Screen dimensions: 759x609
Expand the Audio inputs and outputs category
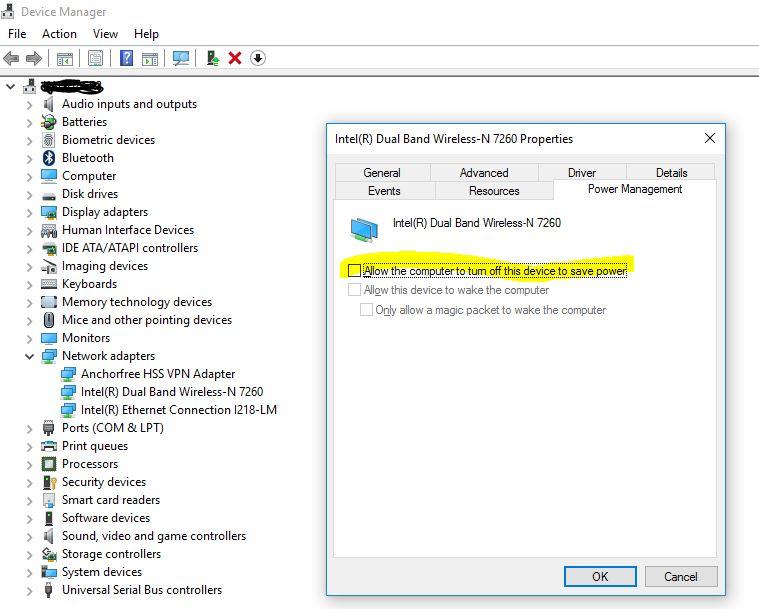[30, 105]
